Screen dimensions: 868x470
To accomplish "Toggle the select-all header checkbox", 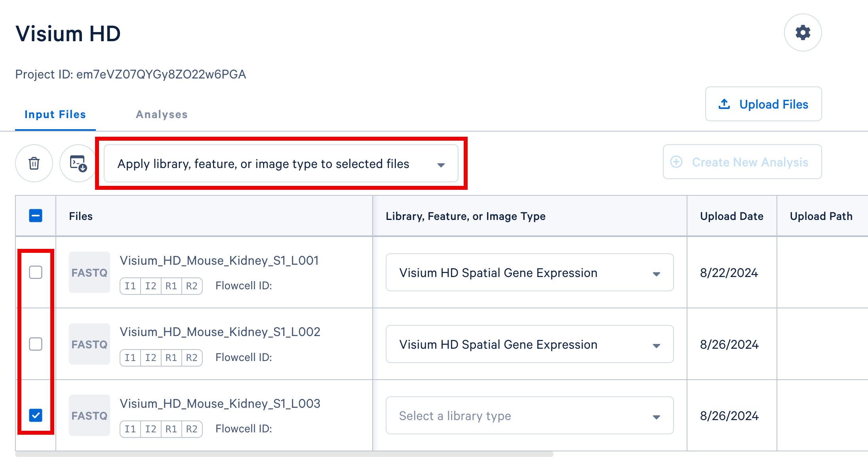I will [x=36, y=216].
